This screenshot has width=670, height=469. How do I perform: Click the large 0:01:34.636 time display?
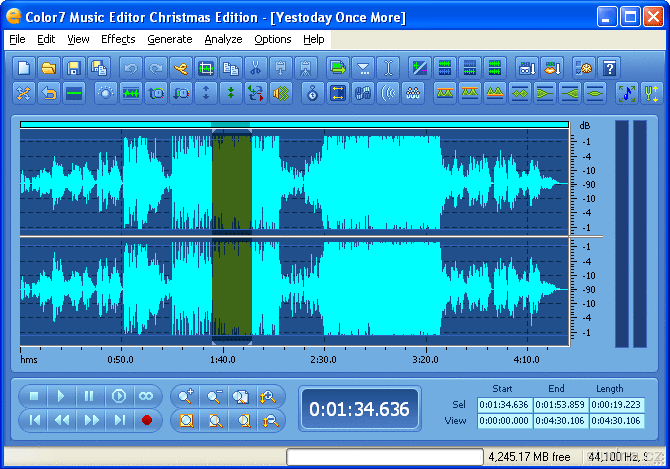359,409
